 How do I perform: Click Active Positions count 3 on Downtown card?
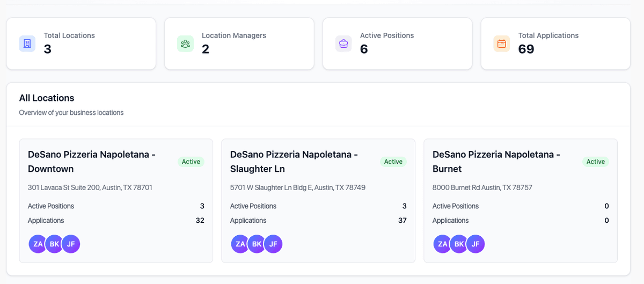pos(202,206)
